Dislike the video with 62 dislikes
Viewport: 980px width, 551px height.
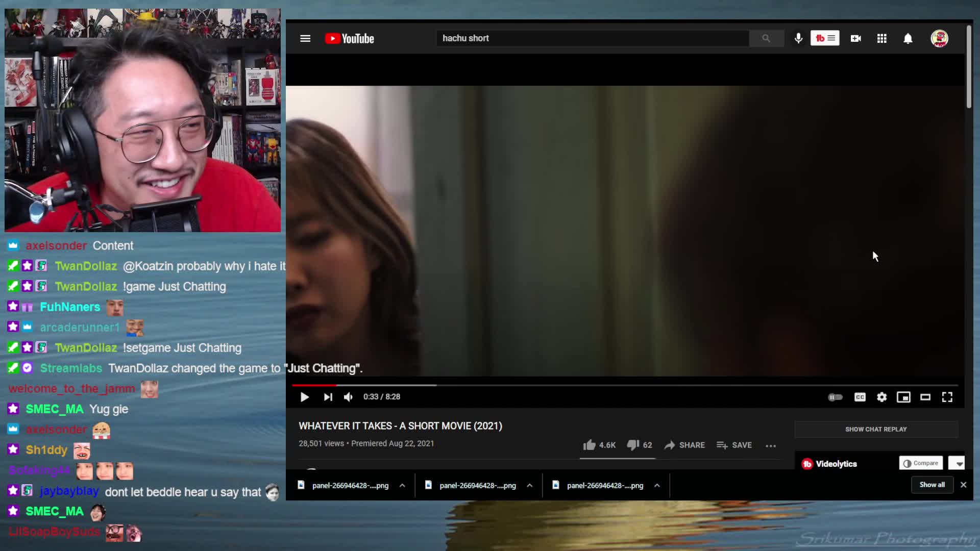[640, 445]
